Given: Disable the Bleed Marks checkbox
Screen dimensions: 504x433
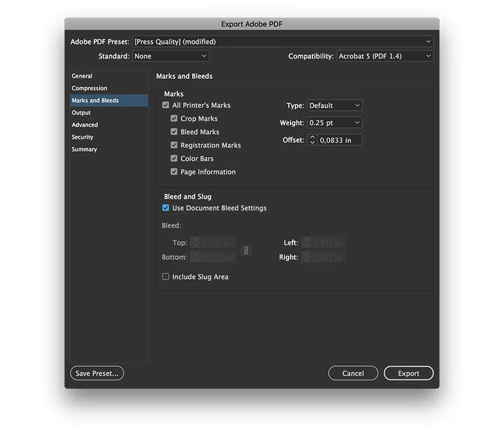Looking at the screenshot, I should pyautogui.click(x=174, y=132).
